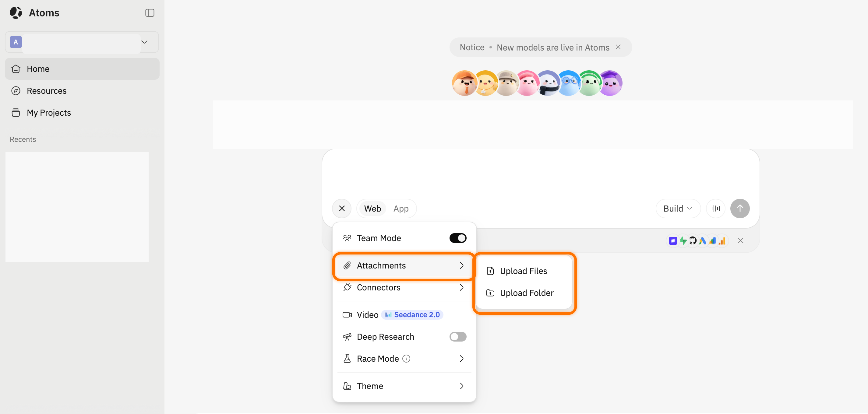Open the Build mode dropdown
This screenshot has width=868, height=414.
click(678, 209)
